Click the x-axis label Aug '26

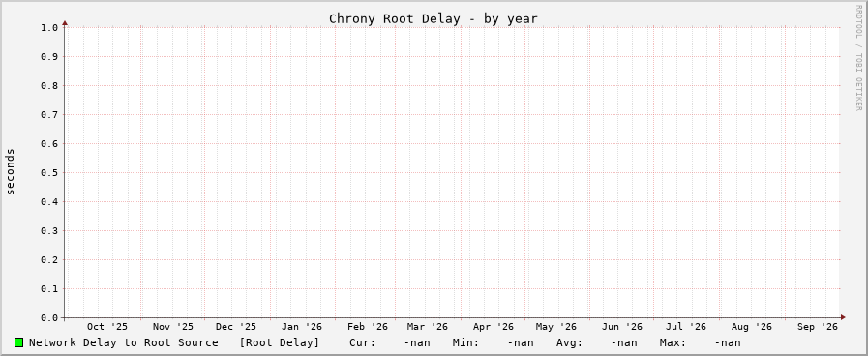pyautogui.click(x=752, y=327)
